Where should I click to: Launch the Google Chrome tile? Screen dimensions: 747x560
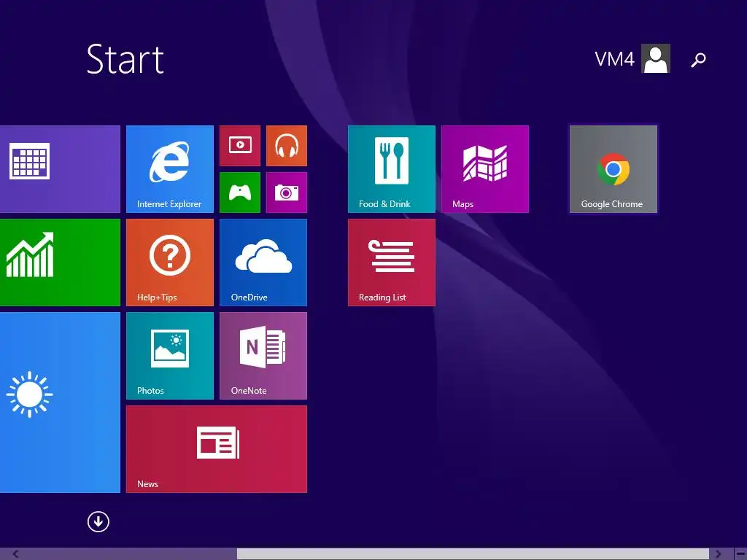[x=613, y=169]
